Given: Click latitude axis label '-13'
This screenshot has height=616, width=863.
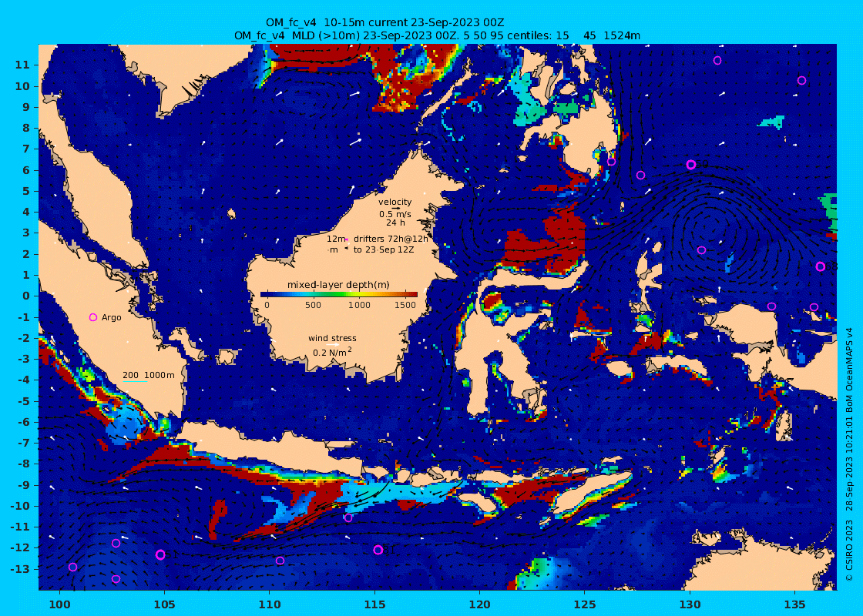Looking at the screenshot, I should pyautogui.click(x=20, y=569).
